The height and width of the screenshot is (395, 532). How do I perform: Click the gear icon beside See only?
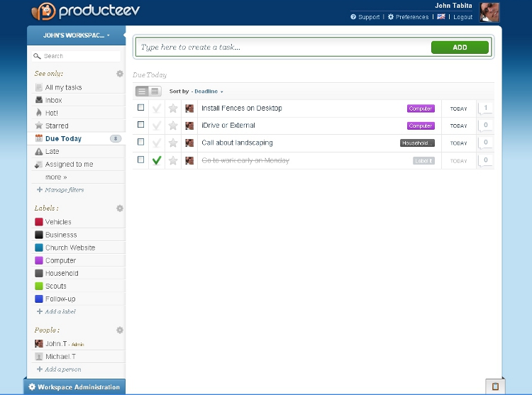point(120,74)
